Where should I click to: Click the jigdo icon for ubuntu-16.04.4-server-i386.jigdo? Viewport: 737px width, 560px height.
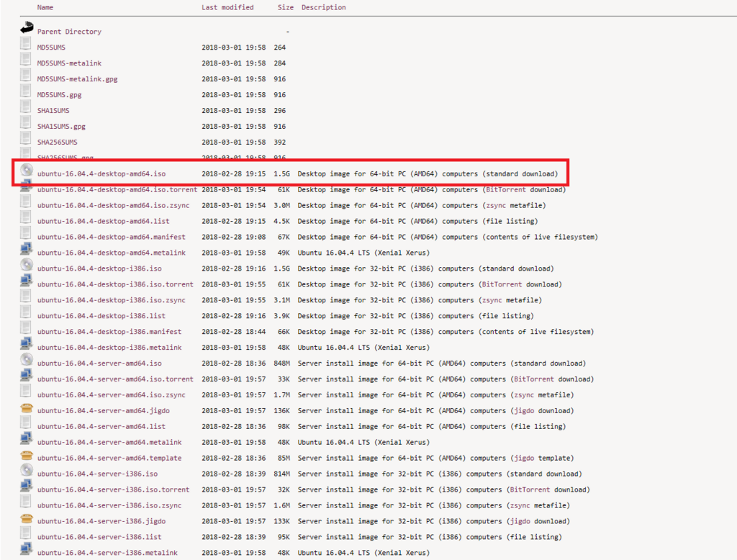coord(27,518)
